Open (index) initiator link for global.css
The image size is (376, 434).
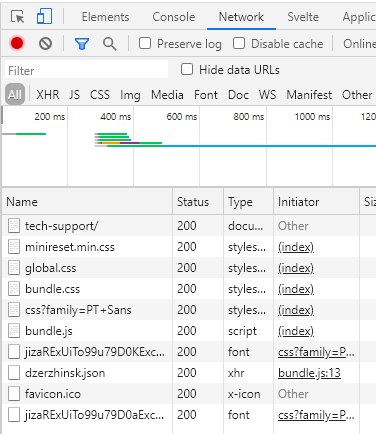click(x=296, y=268)
